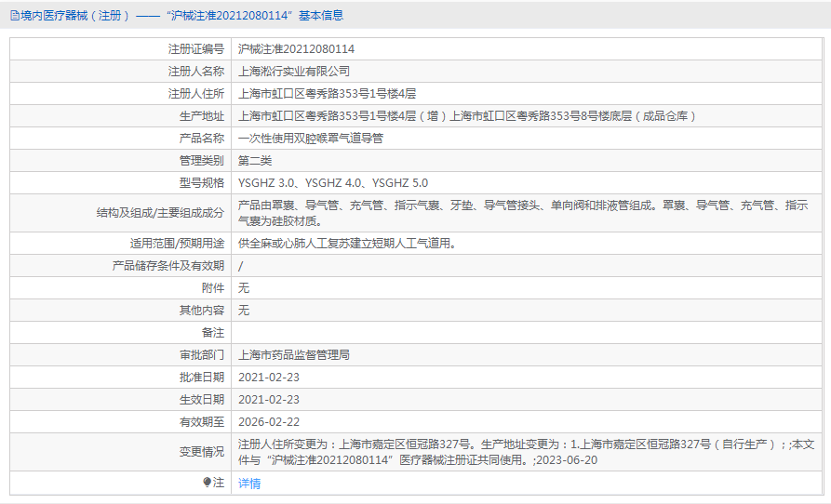Click intended use text 供全麻或心肺人工复苏
Viewport: 831px width, 504px height.
coord(346,243)
